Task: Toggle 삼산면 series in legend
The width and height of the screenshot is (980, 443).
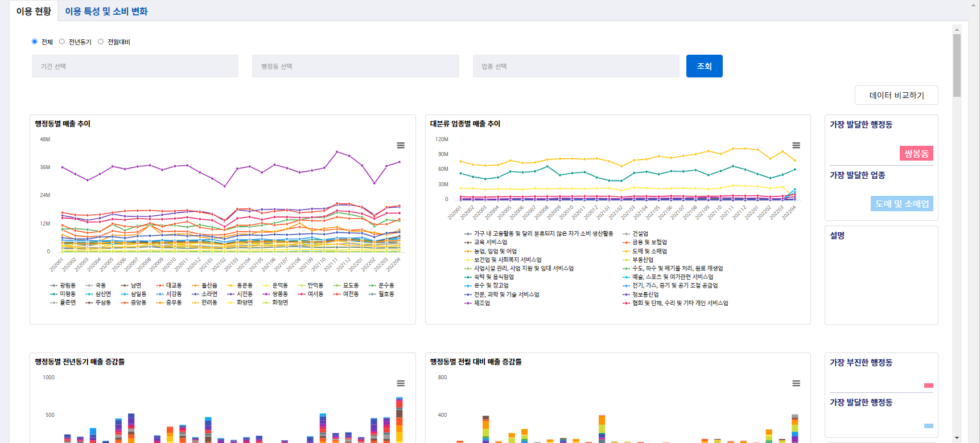Action: 98,294
